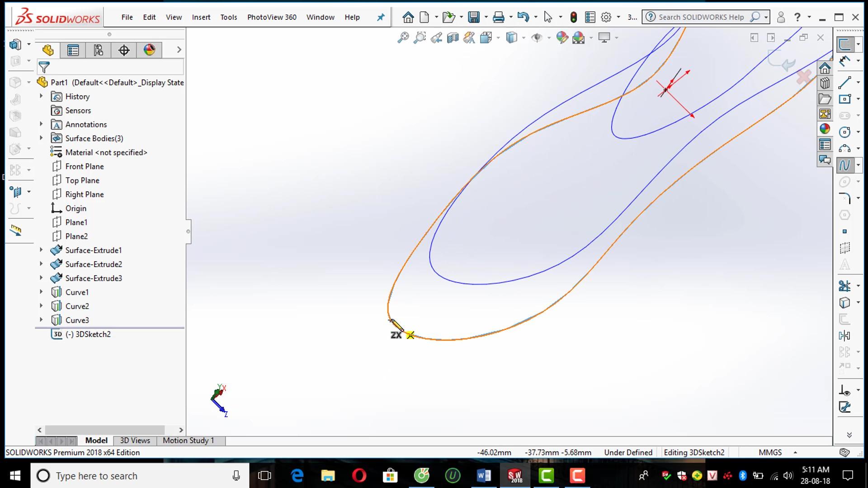Click the Search SOLIDWORKS Help field
This screenshot has width=868, height=488.
701,17
